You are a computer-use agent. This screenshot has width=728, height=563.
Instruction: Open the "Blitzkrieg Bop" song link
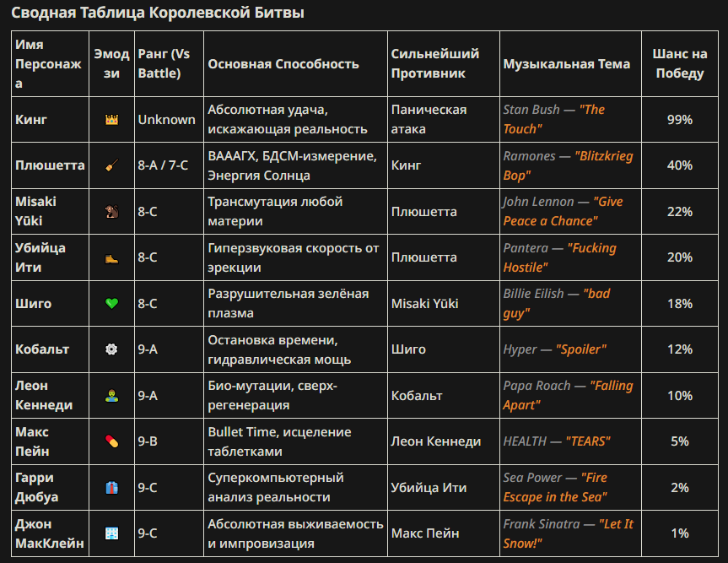tap(569, 165)
